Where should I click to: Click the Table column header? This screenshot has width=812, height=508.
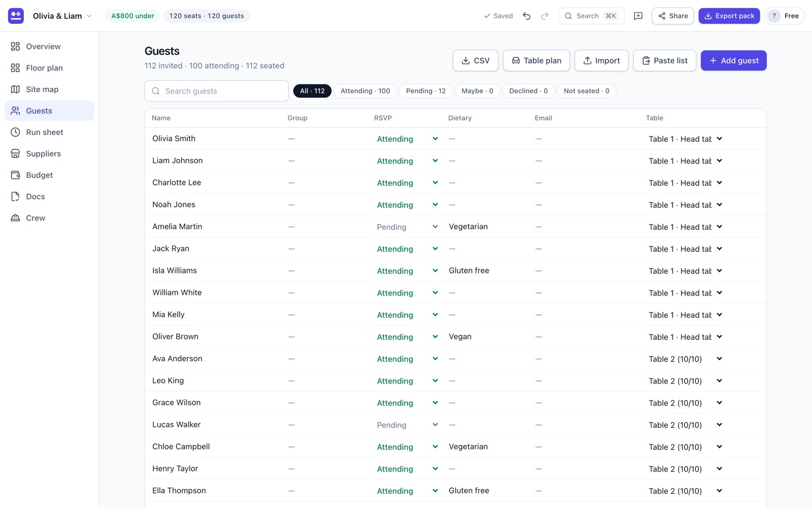pyautogui.click(x=655, y=118)
